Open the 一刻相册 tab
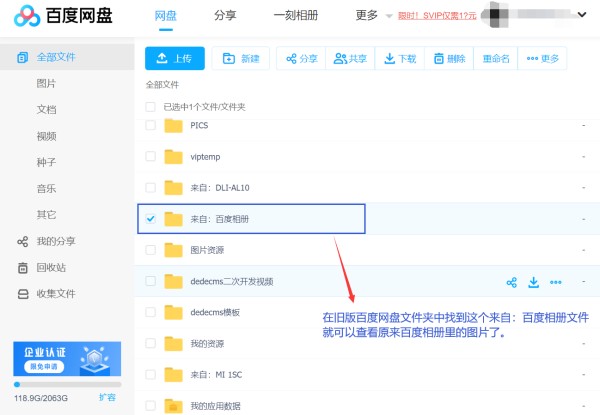This screenshot has width=600, height=415. (296, 16)
